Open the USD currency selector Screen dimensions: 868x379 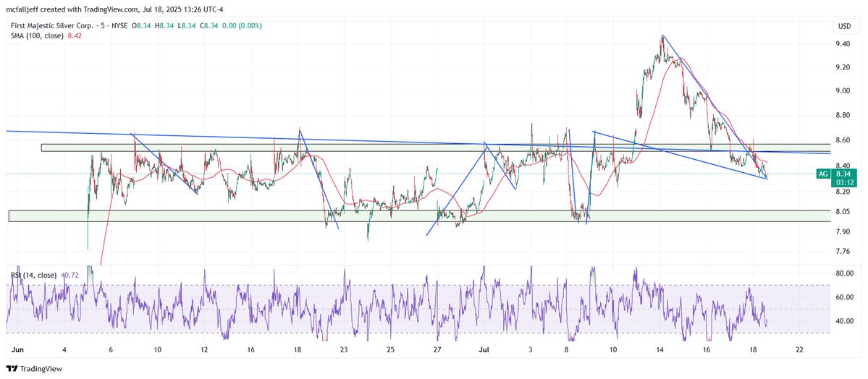coord(845,26)
